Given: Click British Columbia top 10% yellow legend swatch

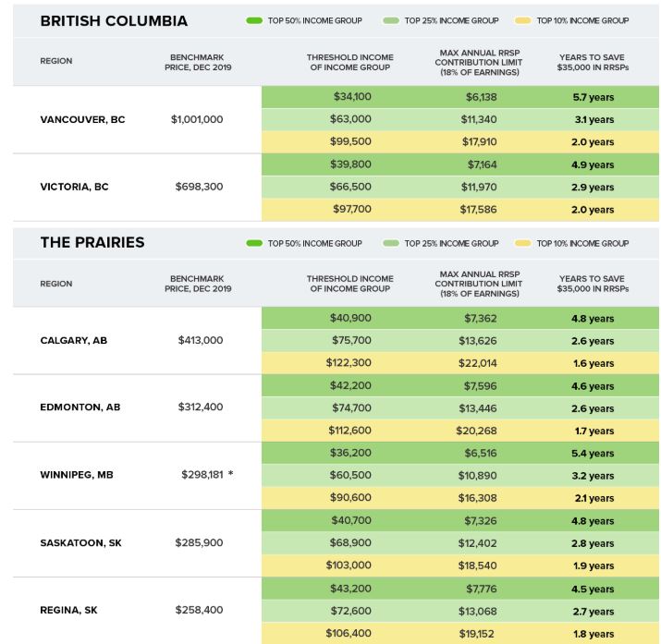Looking at the screenshot, I should pyautogui.click(x=522, y=20).
